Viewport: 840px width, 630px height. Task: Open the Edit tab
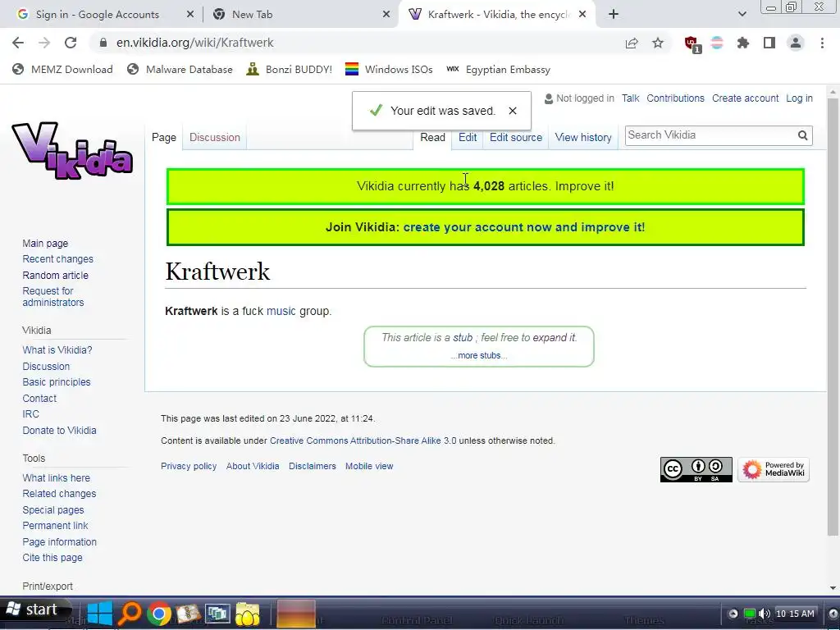[x=467, y=137]
